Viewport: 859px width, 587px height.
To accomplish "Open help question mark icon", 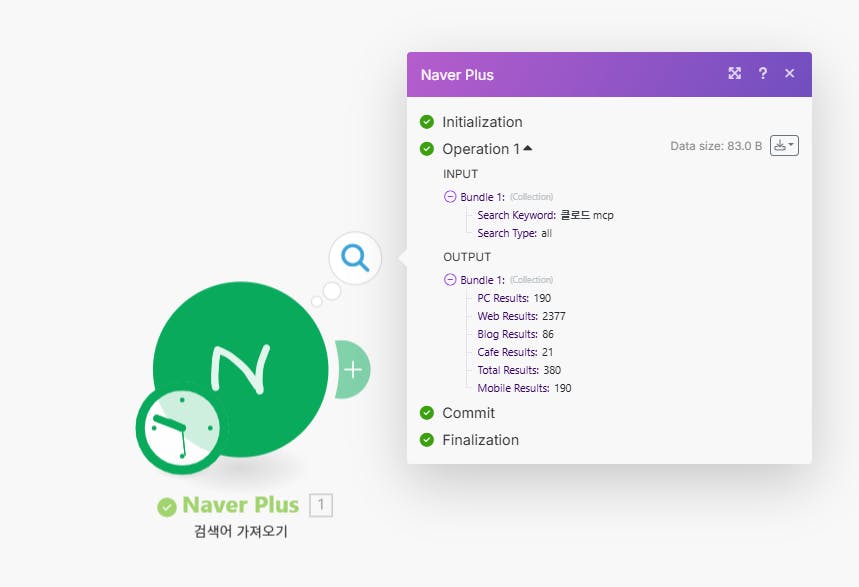I will tap(763, 73).
